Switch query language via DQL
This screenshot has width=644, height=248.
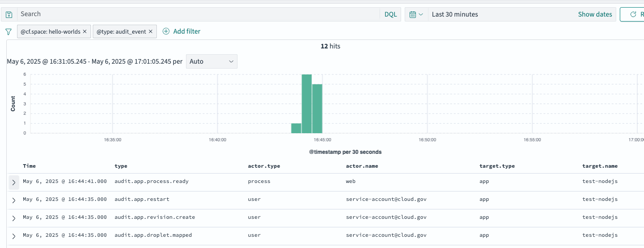391,14
